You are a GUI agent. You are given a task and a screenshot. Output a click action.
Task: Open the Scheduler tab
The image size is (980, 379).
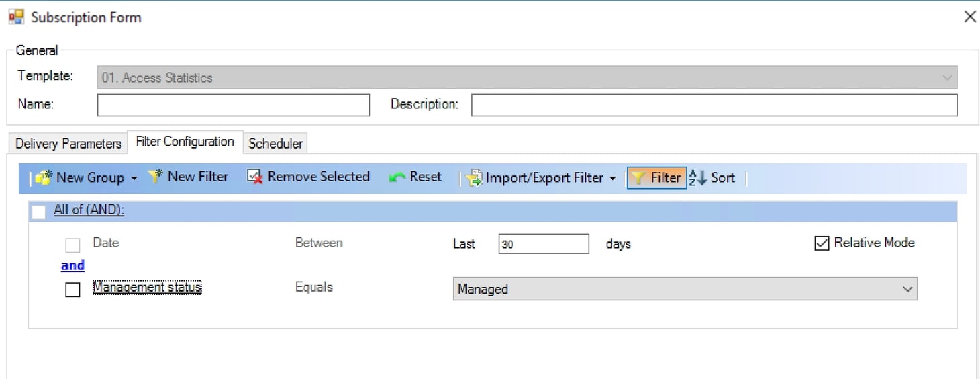(x=275, y=144)
